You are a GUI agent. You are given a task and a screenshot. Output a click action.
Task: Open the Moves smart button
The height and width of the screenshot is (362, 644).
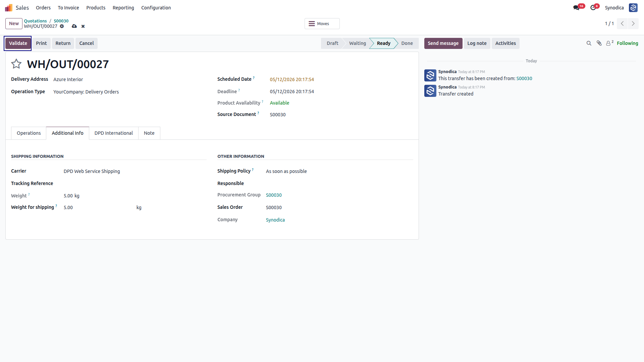coord(322,23)
